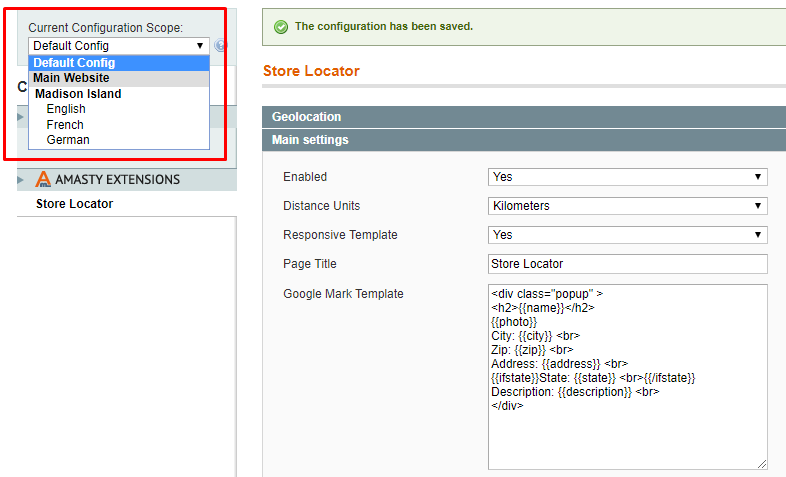Expand the Amasty Extensions section arrow
Image resolution: width=786 pixels, height=477 pixels.
[22, 179]
